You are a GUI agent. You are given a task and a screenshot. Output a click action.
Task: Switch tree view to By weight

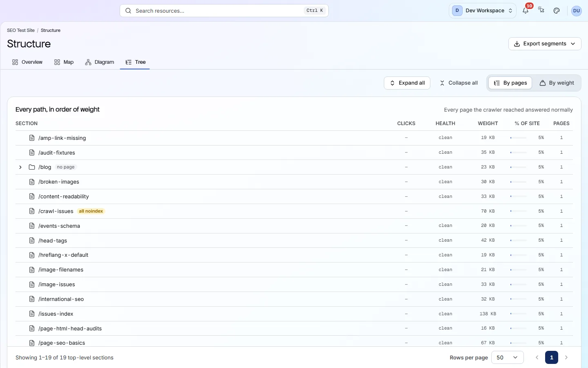click(x=557, y=83)
